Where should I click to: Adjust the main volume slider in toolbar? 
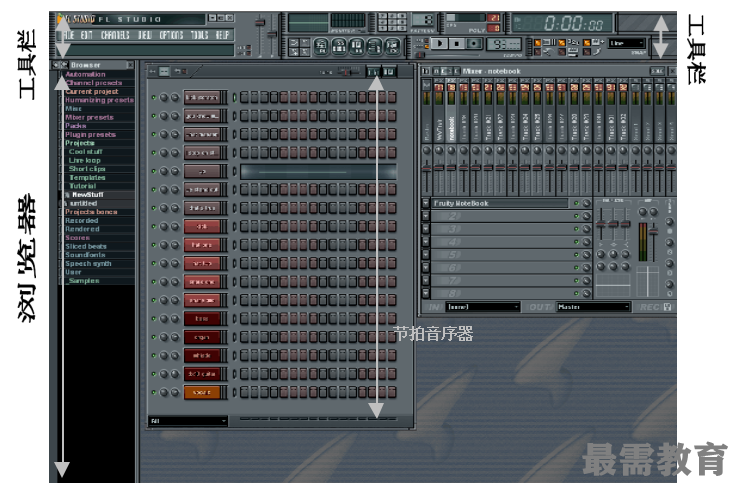coord(260,22)
